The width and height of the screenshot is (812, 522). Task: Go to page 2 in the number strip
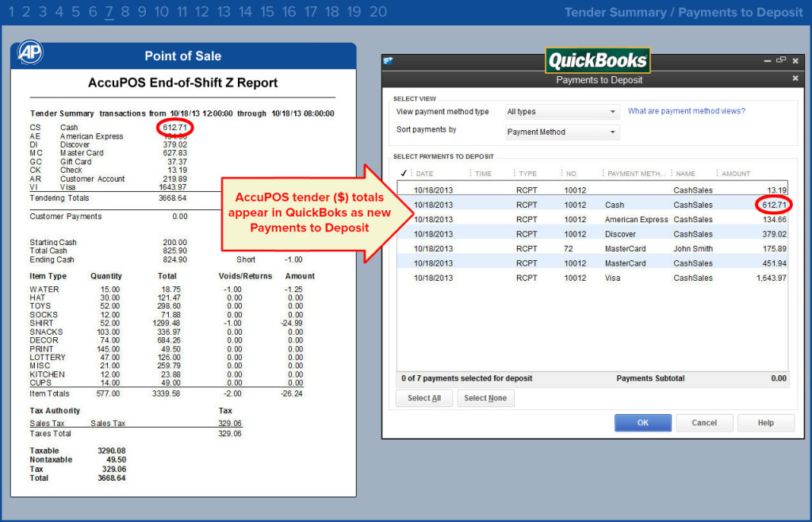(x=26, y=11)
